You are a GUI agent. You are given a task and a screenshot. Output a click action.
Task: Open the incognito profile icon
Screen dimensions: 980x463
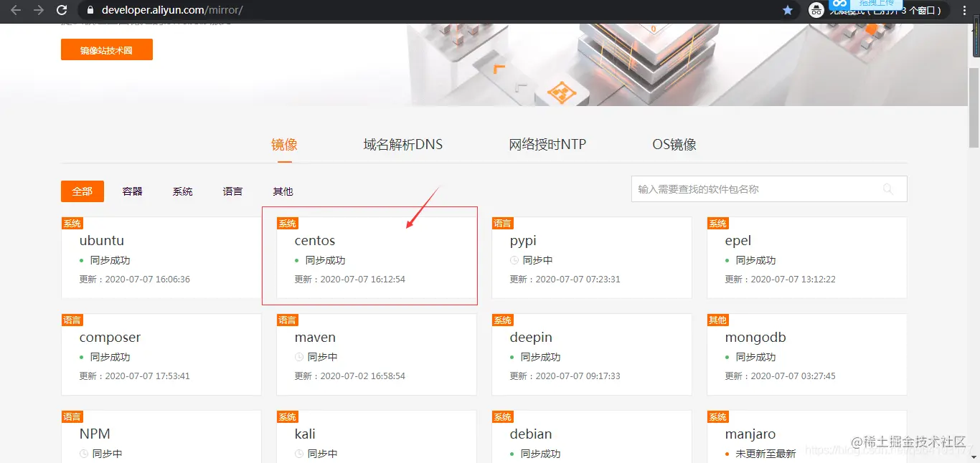(816, 10)
